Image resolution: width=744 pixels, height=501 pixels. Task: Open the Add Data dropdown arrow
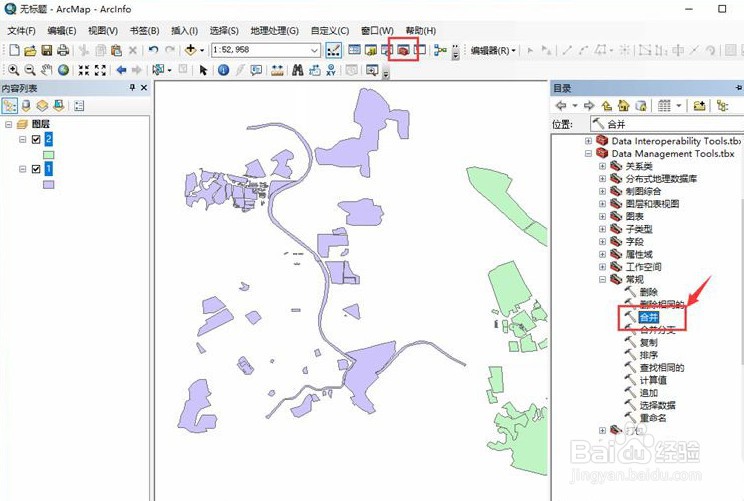202,50
